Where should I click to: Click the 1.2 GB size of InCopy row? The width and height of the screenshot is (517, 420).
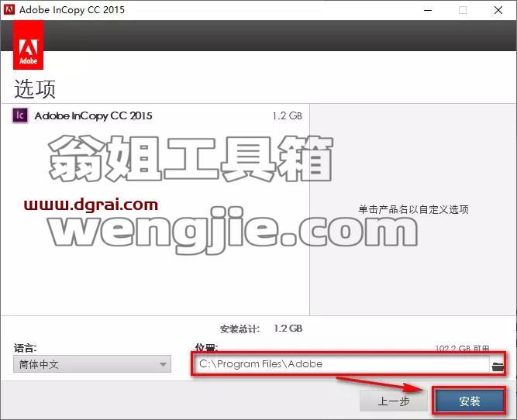pyautogui.click(x=287, y=115)
